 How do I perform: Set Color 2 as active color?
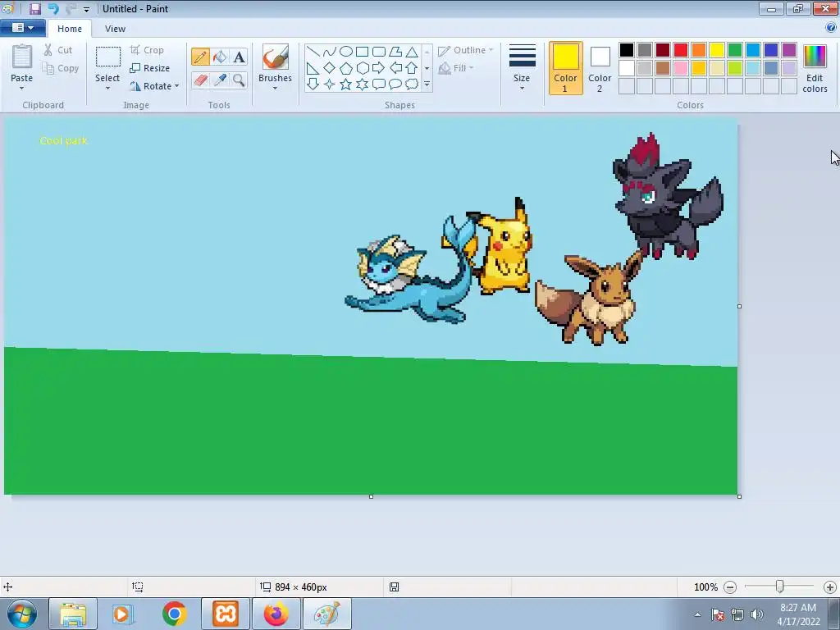point(600,68)
